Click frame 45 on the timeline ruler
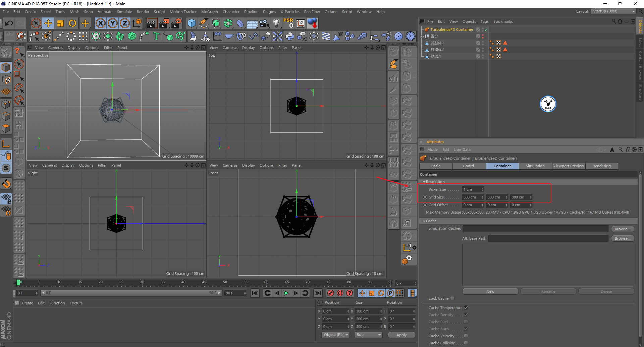 point(204,282)
